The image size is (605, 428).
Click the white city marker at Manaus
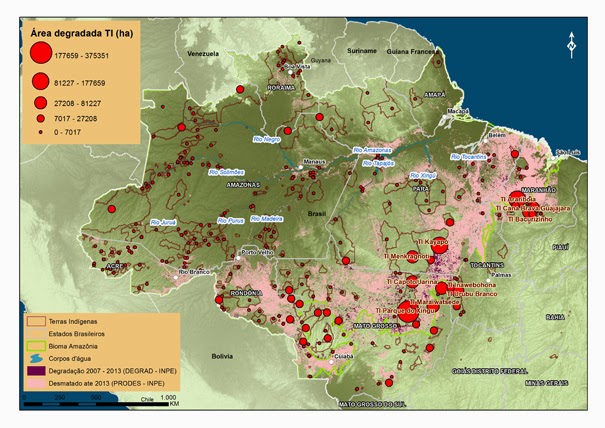point(301,167)
